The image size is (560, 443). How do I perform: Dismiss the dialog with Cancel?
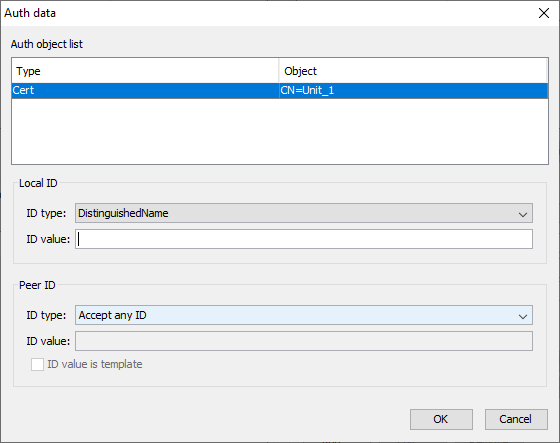516,419
